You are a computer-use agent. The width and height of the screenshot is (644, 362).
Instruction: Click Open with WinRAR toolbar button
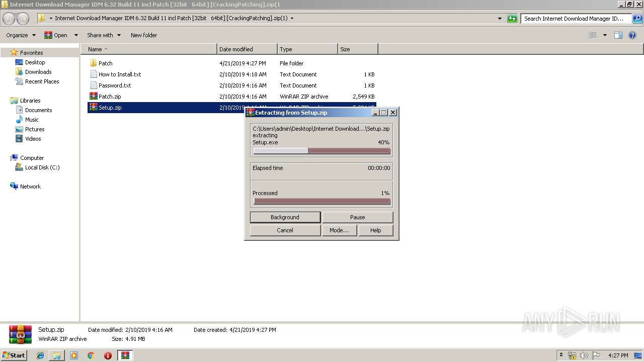point(56,35)
